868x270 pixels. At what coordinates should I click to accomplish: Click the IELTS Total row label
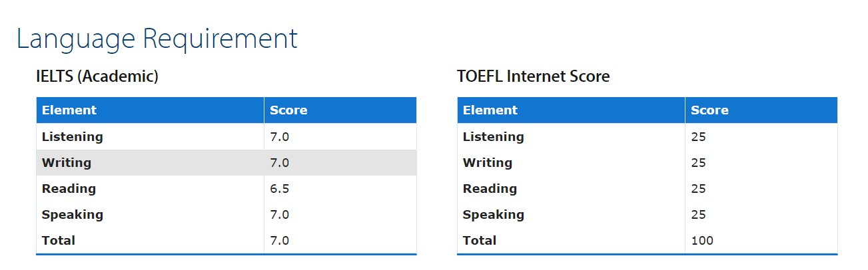pyautogui.click(x=59, y=241)
